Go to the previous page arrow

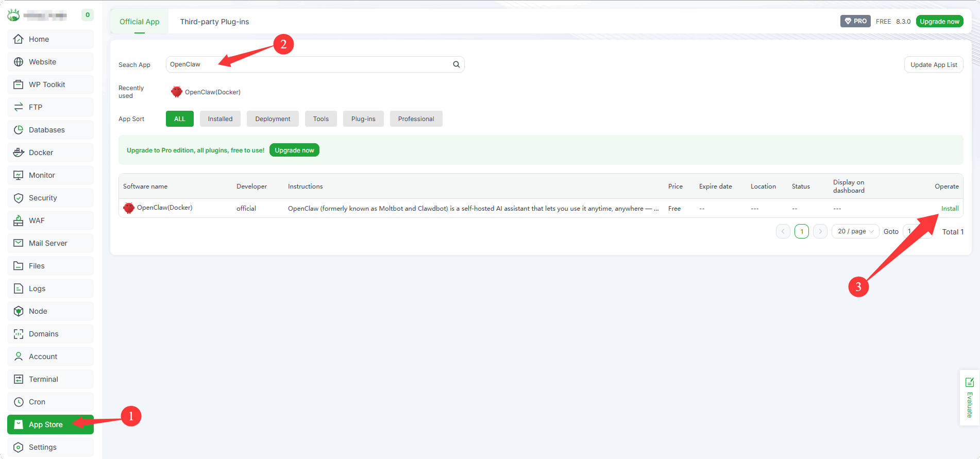(783, 231)
